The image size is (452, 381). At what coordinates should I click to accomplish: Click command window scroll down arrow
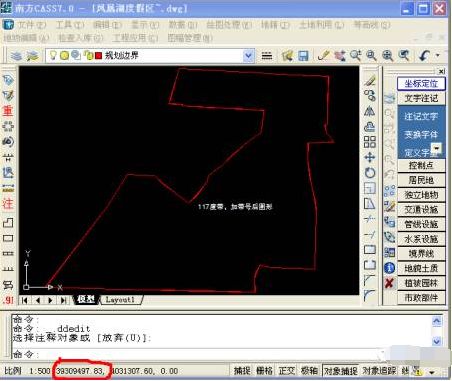point(436,341)
